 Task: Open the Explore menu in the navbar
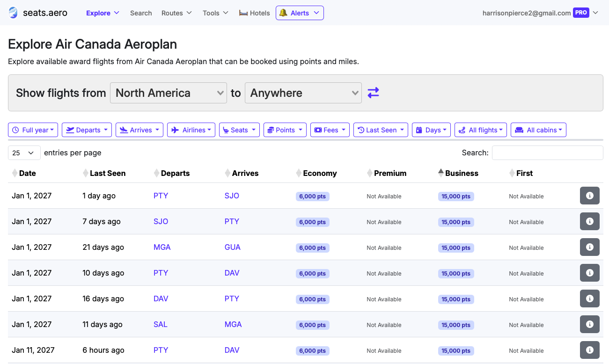(x=103, y=13)
